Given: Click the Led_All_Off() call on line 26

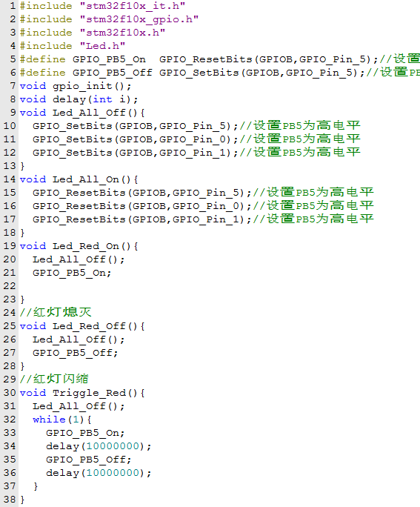Looking at the screenshot, I should [x=79, y=339].
